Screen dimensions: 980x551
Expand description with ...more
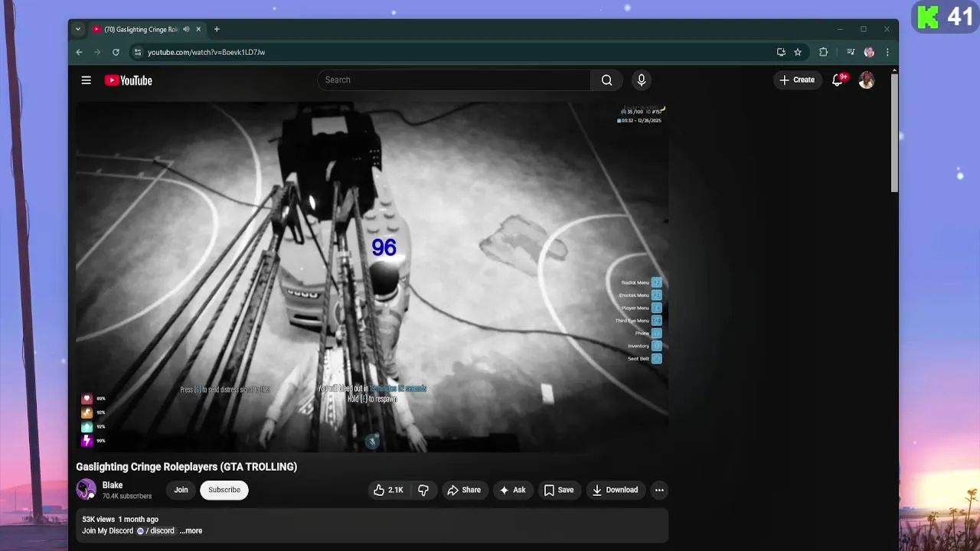(191, 530)
